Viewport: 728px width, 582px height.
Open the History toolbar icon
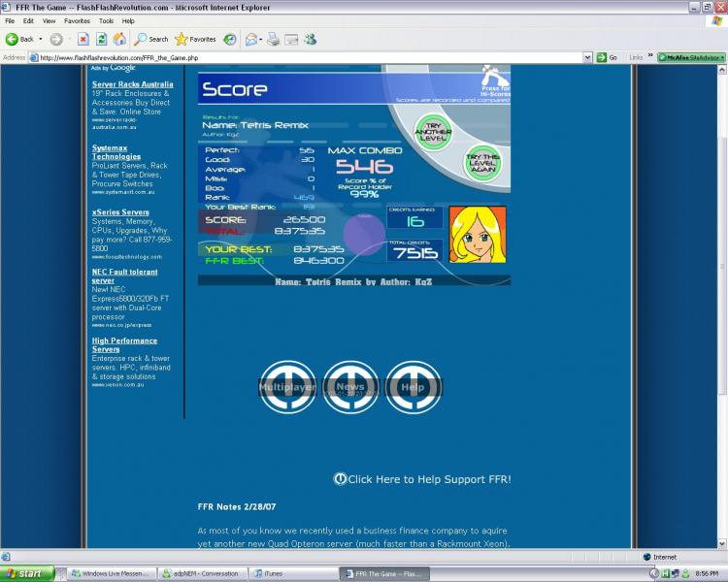click(230, 40)
